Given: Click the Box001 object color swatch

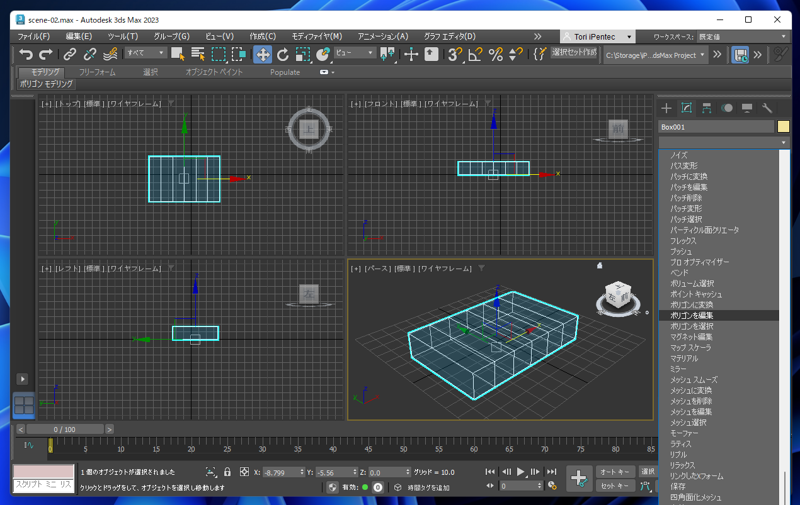Looking at the screenshot, I should [x=783, y=127].
